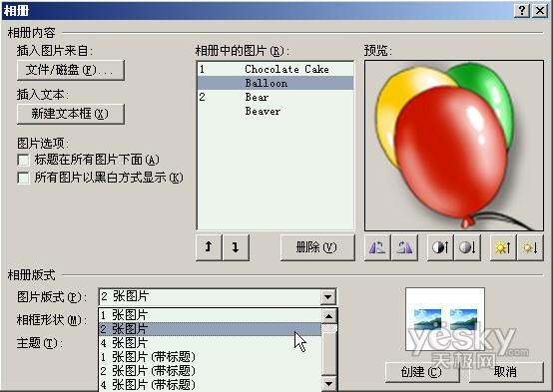Toggle 所有图片以黑白方式显示 checkbox

coord(23,178)
